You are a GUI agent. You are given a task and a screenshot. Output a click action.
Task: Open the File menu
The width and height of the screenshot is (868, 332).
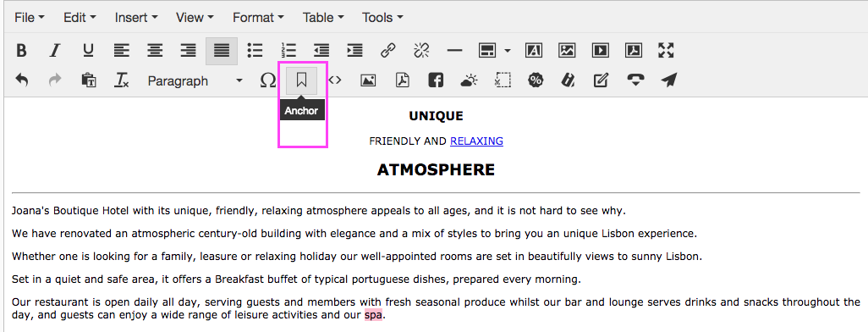click(x=30, y=18)
